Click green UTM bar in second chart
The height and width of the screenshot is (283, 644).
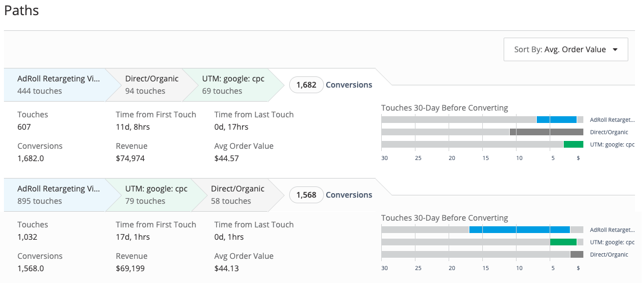pyautogui.click(x=564, y=242)
